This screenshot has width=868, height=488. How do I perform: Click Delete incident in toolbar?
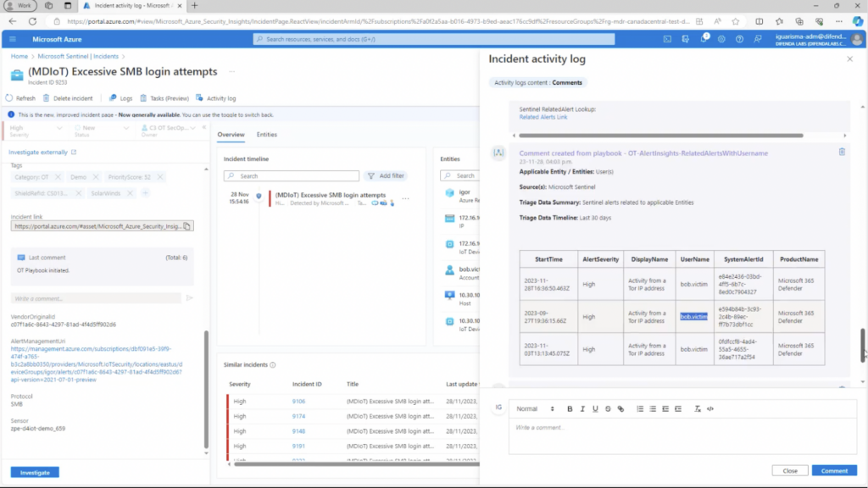(x=68, y=98)
